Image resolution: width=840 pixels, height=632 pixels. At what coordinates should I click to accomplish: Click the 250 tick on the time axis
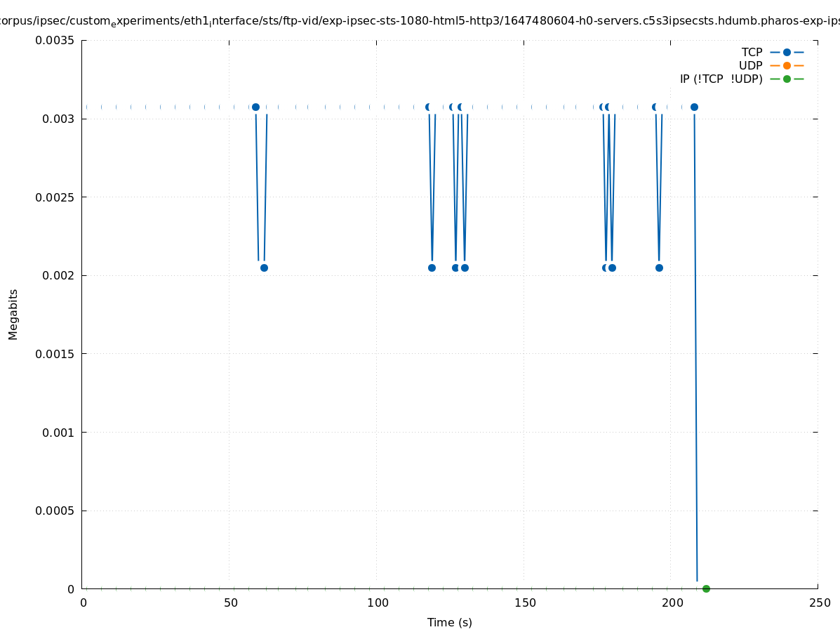[x=819, y=603]
